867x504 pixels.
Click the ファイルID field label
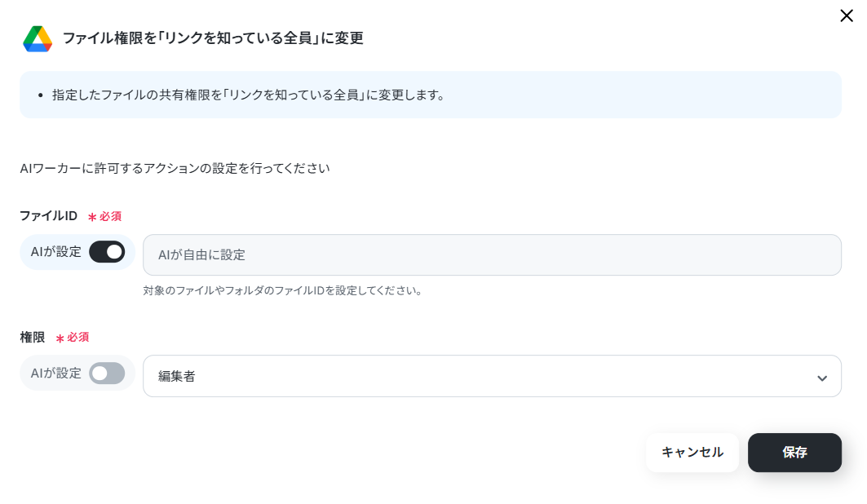pos(49,216)
